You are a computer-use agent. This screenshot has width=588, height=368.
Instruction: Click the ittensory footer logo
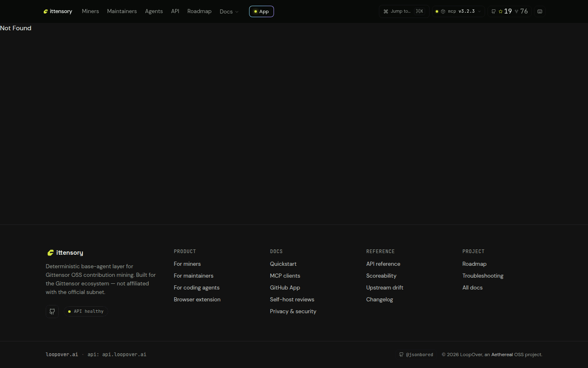[65, 253]
